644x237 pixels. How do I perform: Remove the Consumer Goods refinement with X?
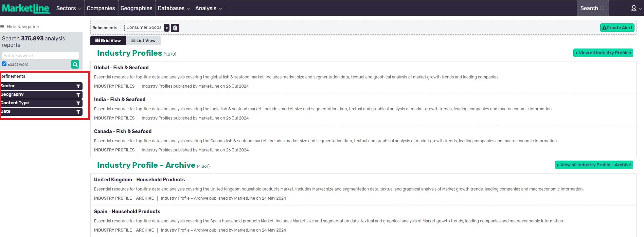click(x=166, y=28)
